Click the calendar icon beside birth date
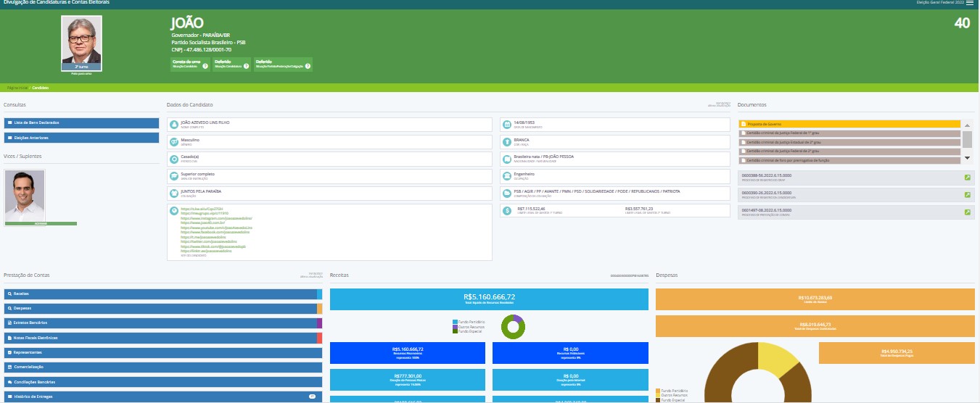Image resolution: width=980 pixels, height=403 pixels. (507, 124)
